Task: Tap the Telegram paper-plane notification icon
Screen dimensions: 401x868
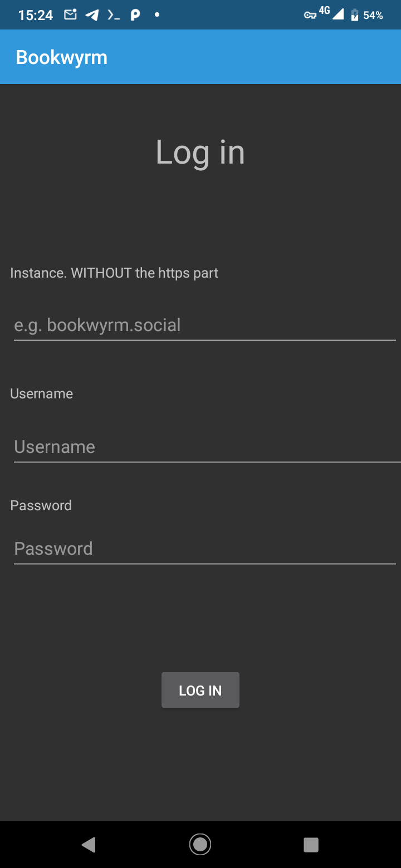Action: click(92, 15)
